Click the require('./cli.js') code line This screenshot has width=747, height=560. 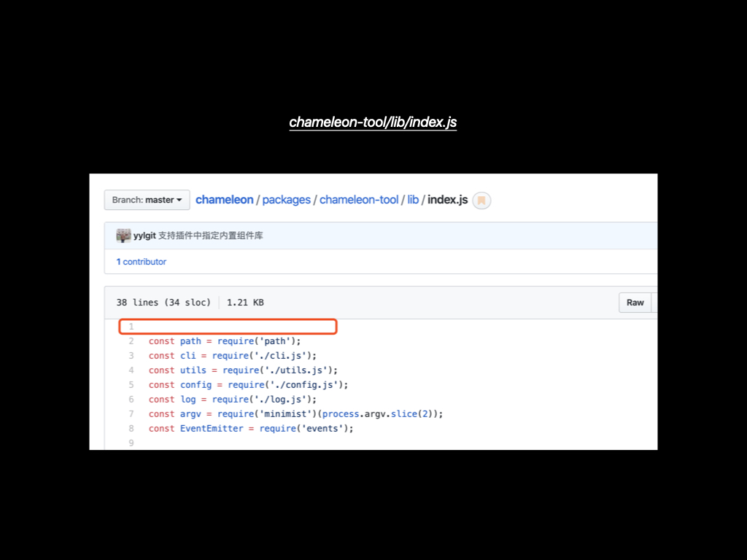point(233,356)
